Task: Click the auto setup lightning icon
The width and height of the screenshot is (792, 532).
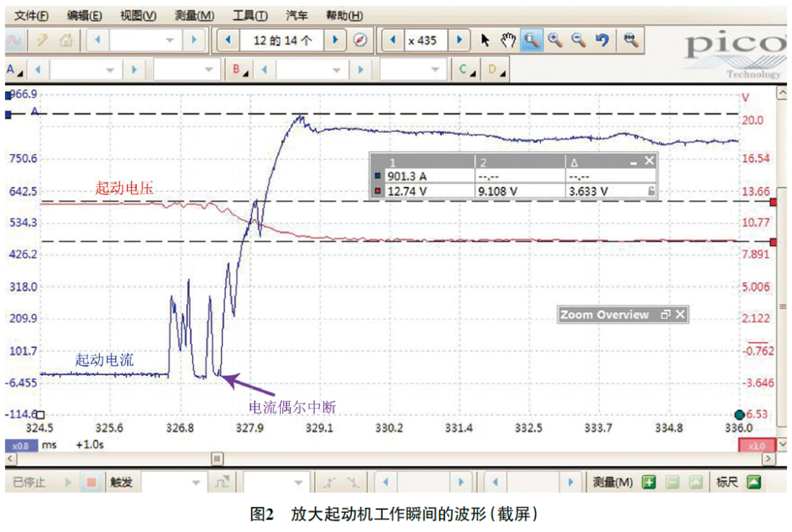Action: click(42, 40)
